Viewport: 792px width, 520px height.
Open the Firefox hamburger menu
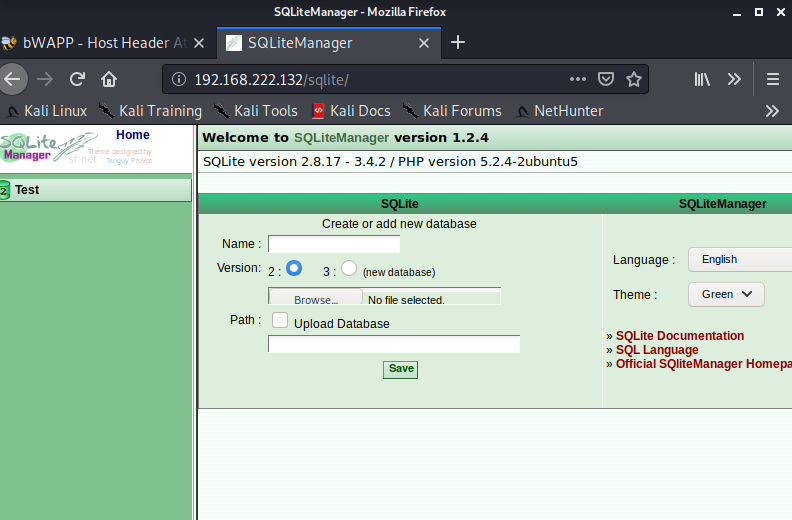[773, 79]
